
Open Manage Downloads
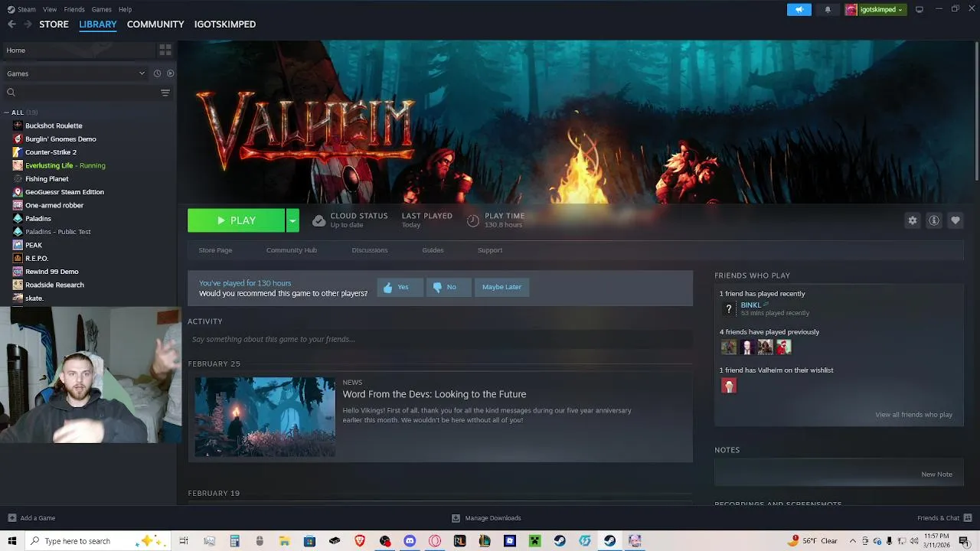coord(486,518)
